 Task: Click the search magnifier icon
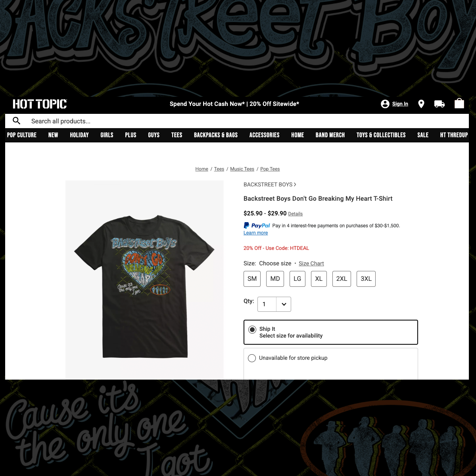point(17,121)
